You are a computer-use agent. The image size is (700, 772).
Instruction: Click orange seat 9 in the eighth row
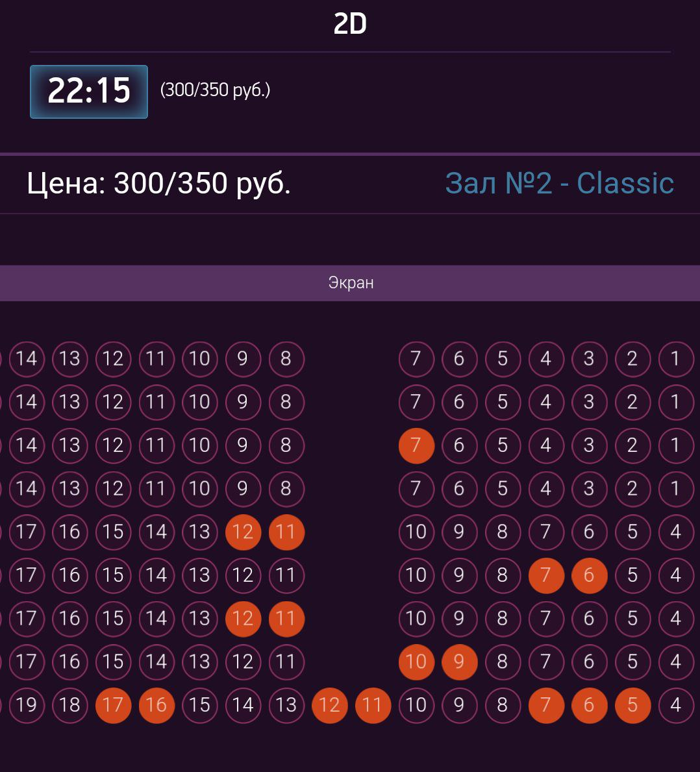point(460,662)
